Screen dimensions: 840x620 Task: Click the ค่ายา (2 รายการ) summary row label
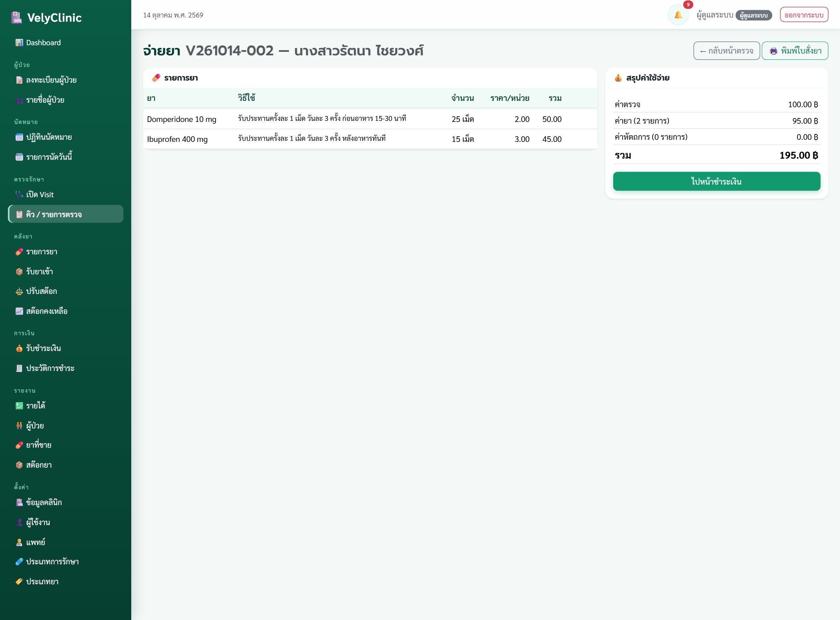point(642,121)
